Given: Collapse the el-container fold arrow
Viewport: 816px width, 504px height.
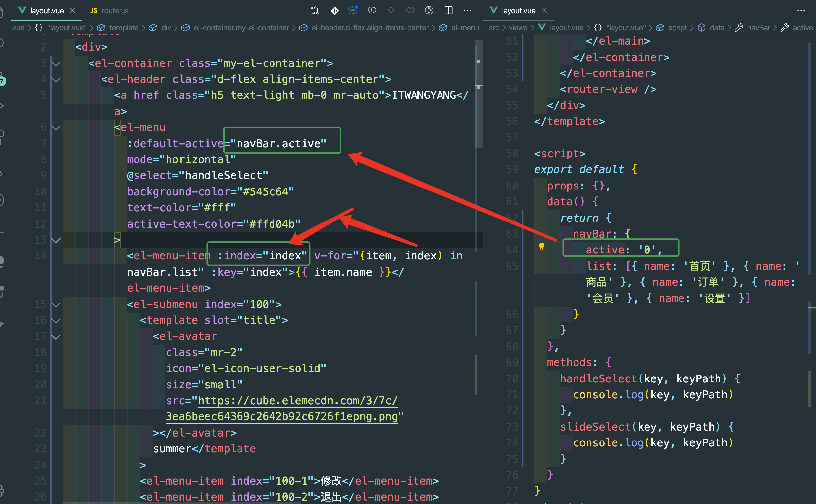Looking at the screenshot, I should click(56, 63).
